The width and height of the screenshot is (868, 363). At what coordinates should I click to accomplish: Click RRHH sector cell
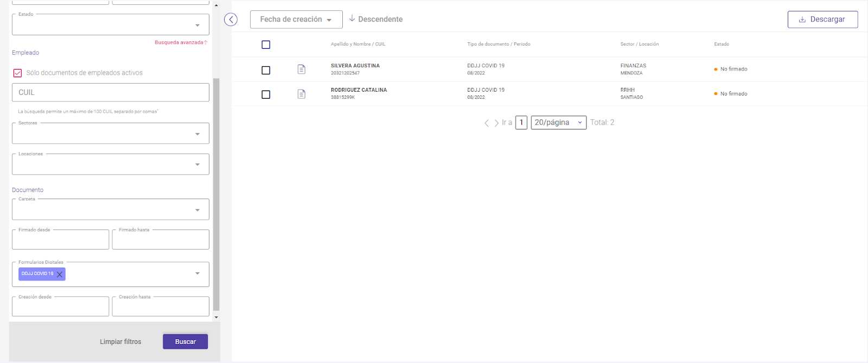click(628, 90)
